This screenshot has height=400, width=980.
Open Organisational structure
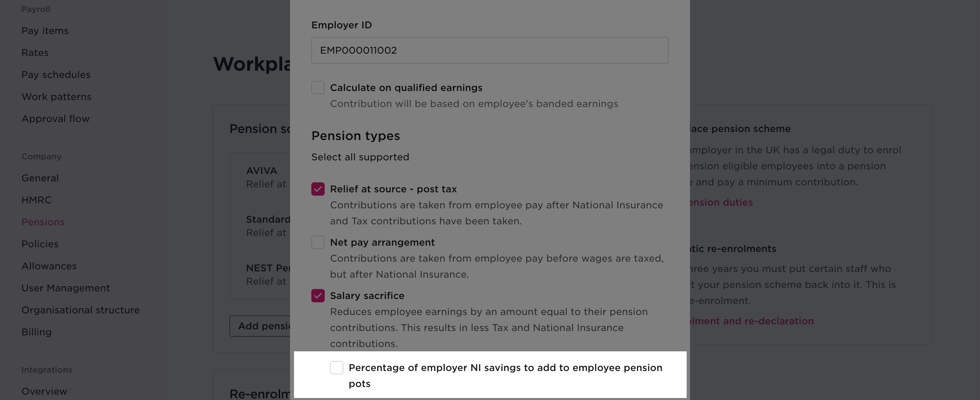pos(81,310)
